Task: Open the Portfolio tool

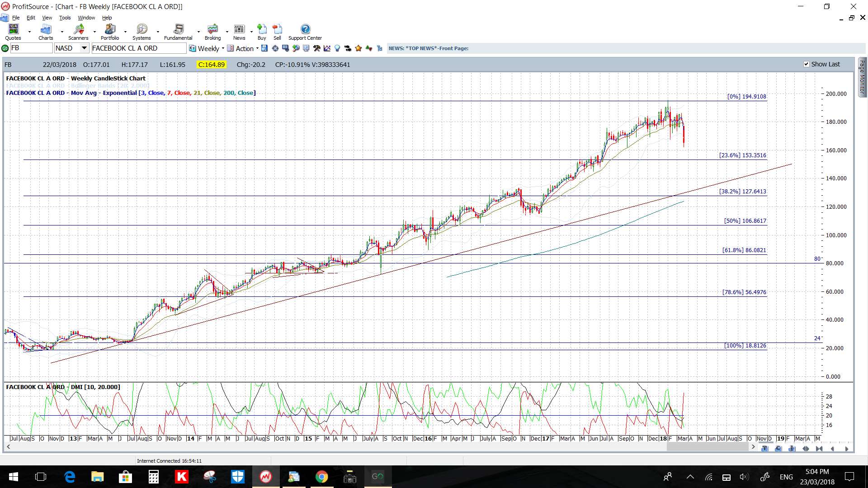Action: click(110, 33)
